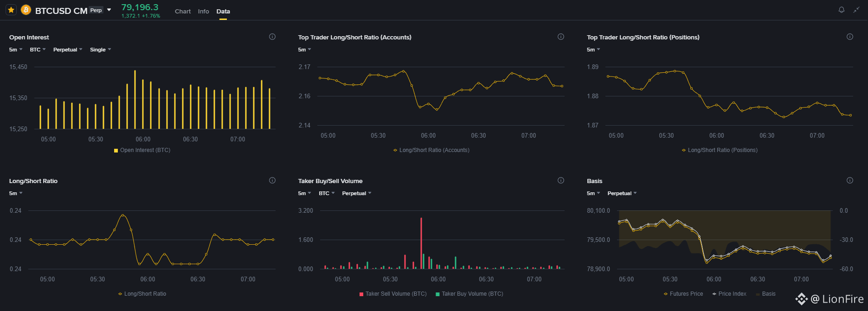Select the Data tab
This screenshot has height=311, width=868.
point(223,11)
